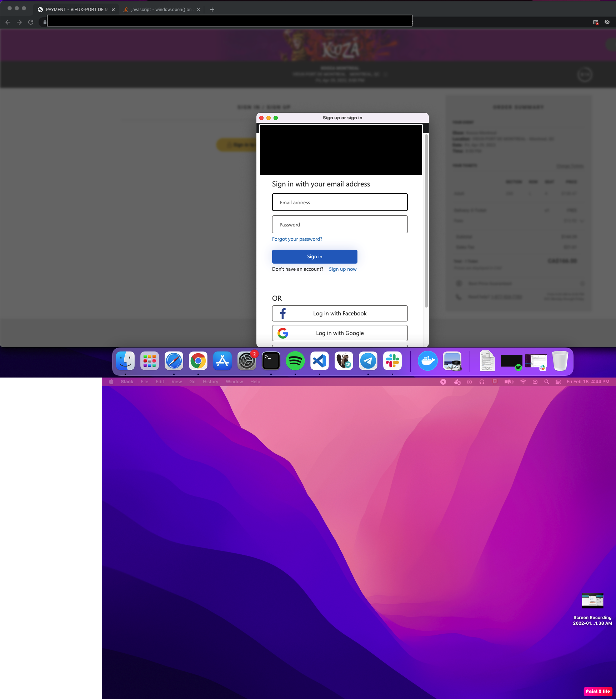Open the History menu in the menu bar
This screenshot has width=616, height=699.
pos(210,381)
